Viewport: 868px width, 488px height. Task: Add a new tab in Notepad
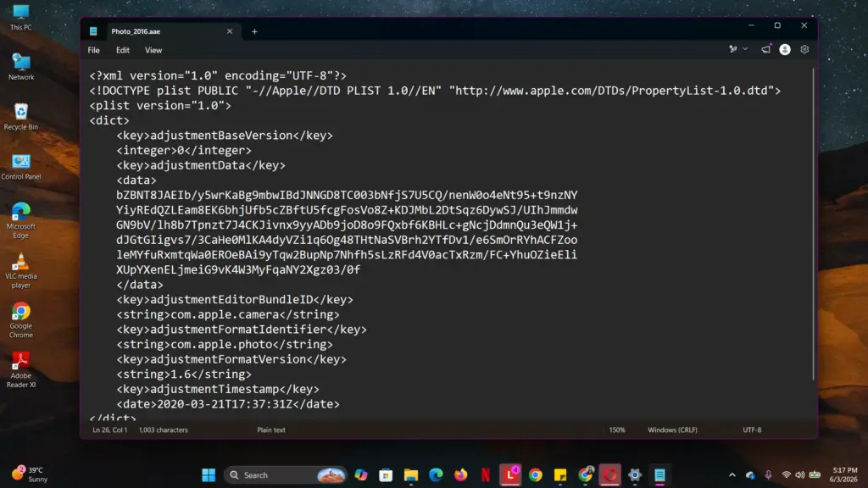pyautogui.click(x=254, y=31)
